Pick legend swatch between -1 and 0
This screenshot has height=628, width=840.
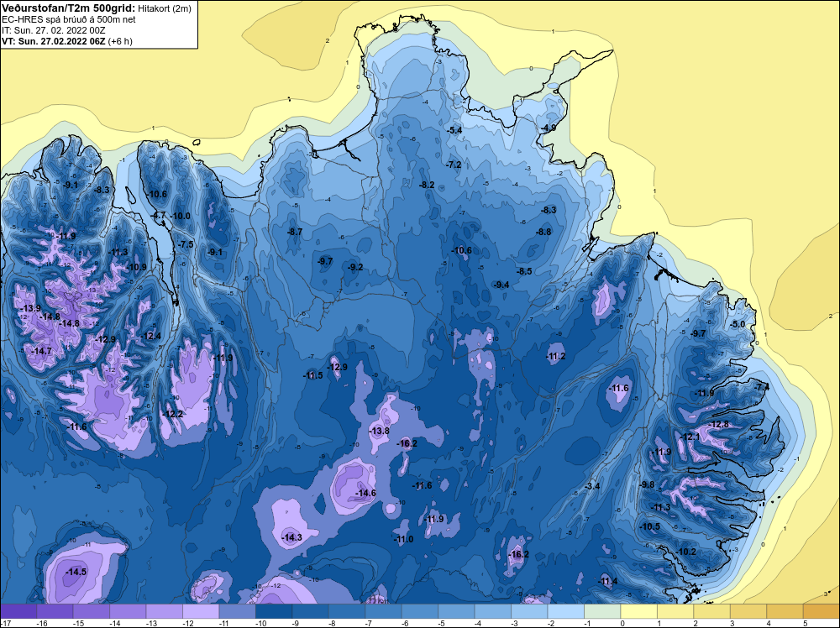pyautogui.click(x=602, y=611)
